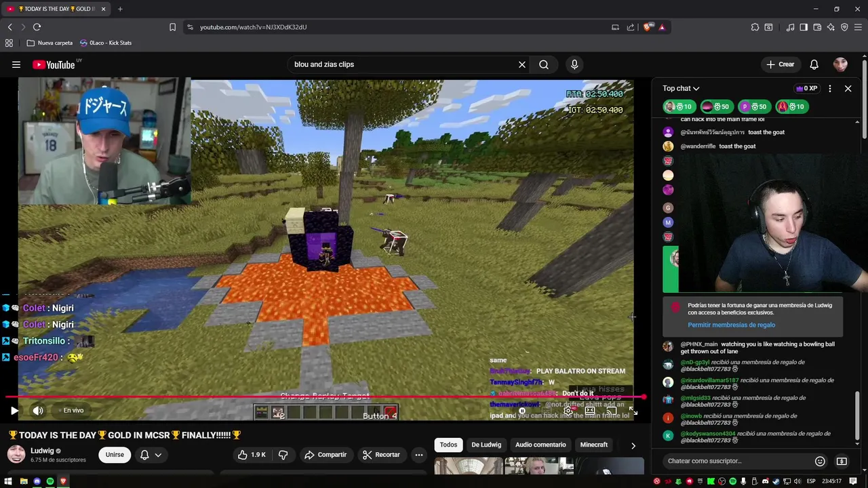
Task: Click Permitir membresía de regalo link
Action: coord(731,325)
